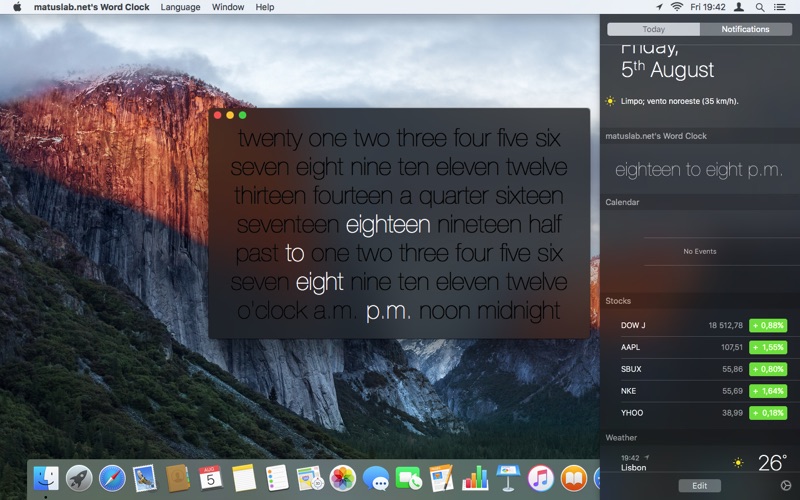The height and width of the screenshot is (500, 800).
Task: Open Numbers bar chart icon in Dock
Action: [475, 478]
